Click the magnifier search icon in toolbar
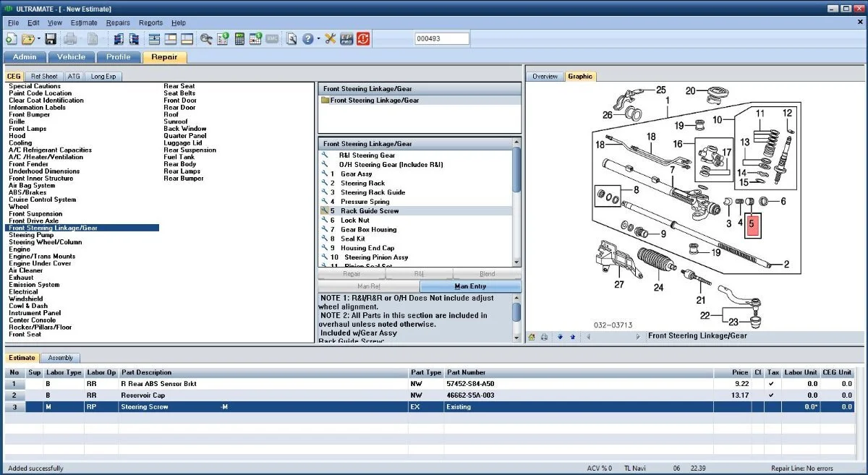868x475 pixels. click(206, 39)
